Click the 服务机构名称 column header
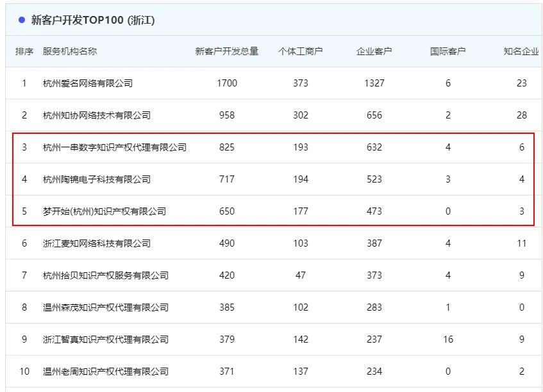 click(x=70, y=51)
